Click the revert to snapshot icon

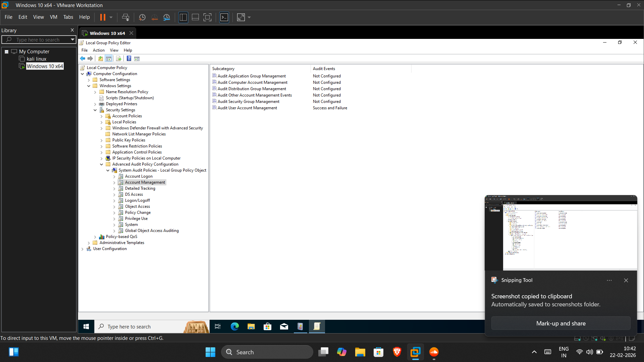click(x=154, y=17)
